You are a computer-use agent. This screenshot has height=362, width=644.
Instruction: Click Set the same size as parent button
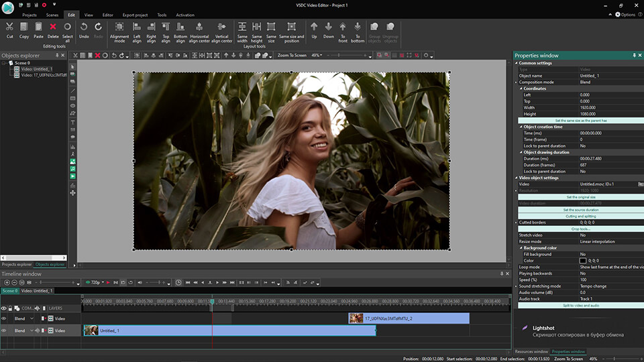pyautogui.click(x=581, y=121)
